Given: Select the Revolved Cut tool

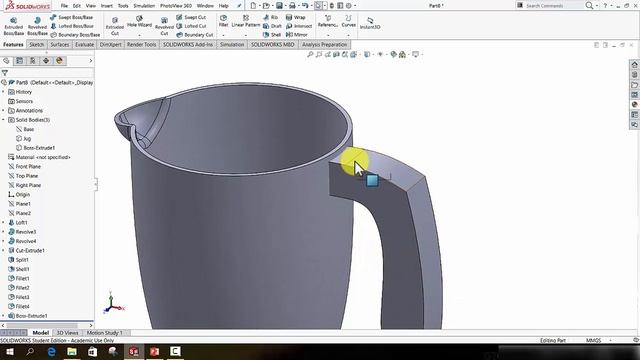Looking at the screenshot, I should click(164, 26).
